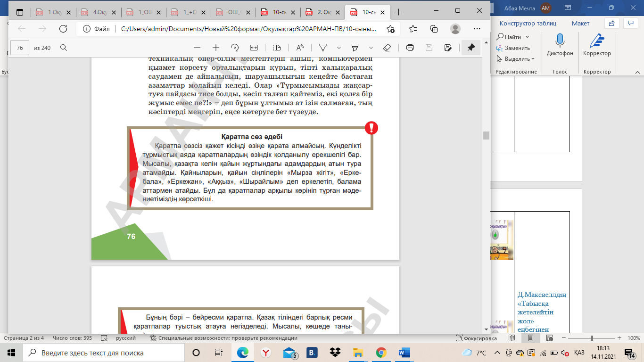This screenshot has height=362, width=644.
Task: Open the Highlight tool options dropdown arrow
Action: (x=371, y=48)
